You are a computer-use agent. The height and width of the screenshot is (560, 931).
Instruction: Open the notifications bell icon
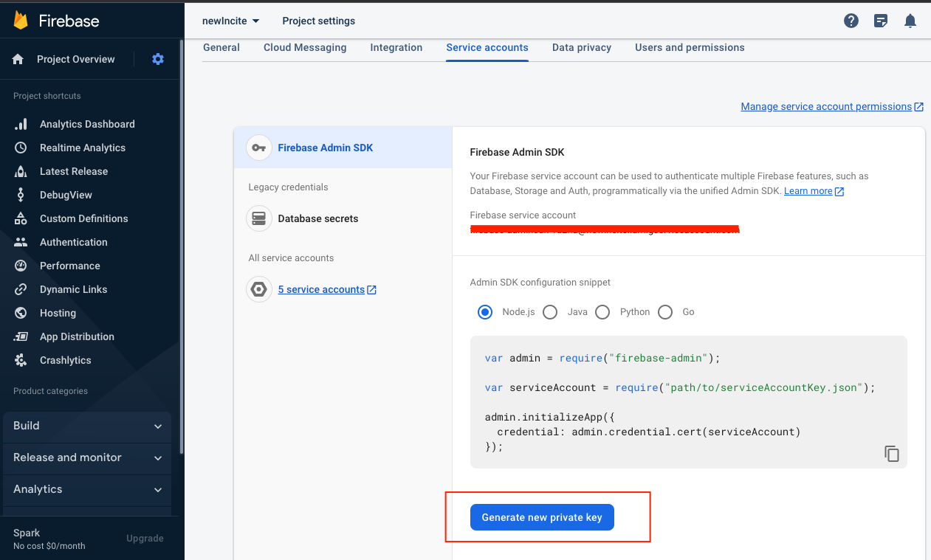910,21
